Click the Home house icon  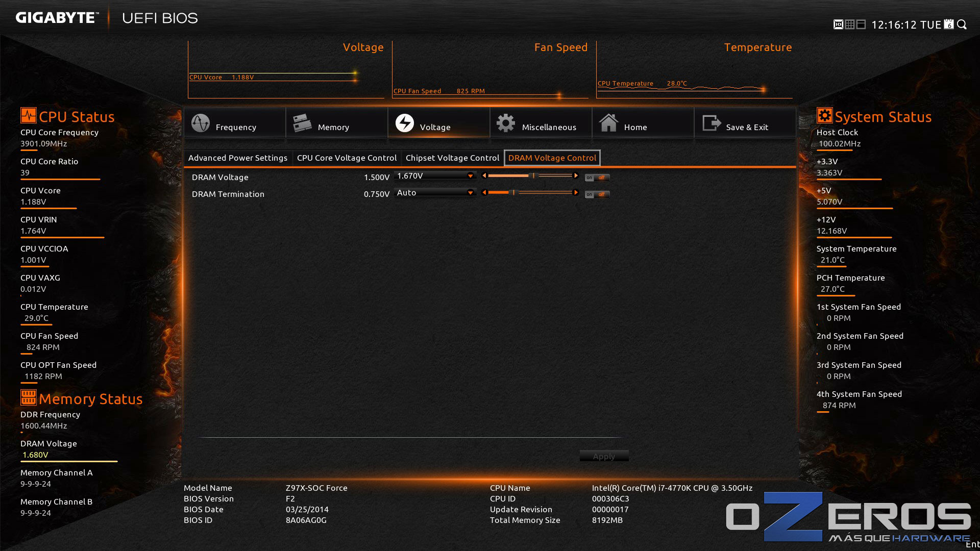tap(608, 123)
